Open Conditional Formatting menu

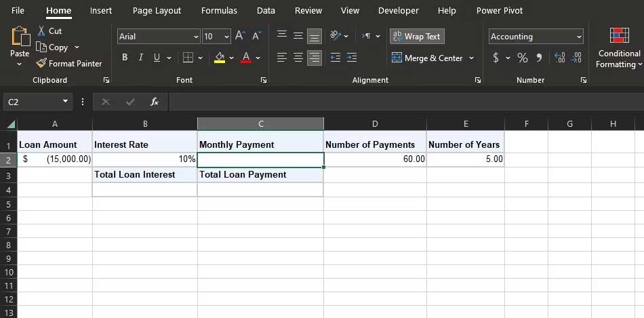618,47
